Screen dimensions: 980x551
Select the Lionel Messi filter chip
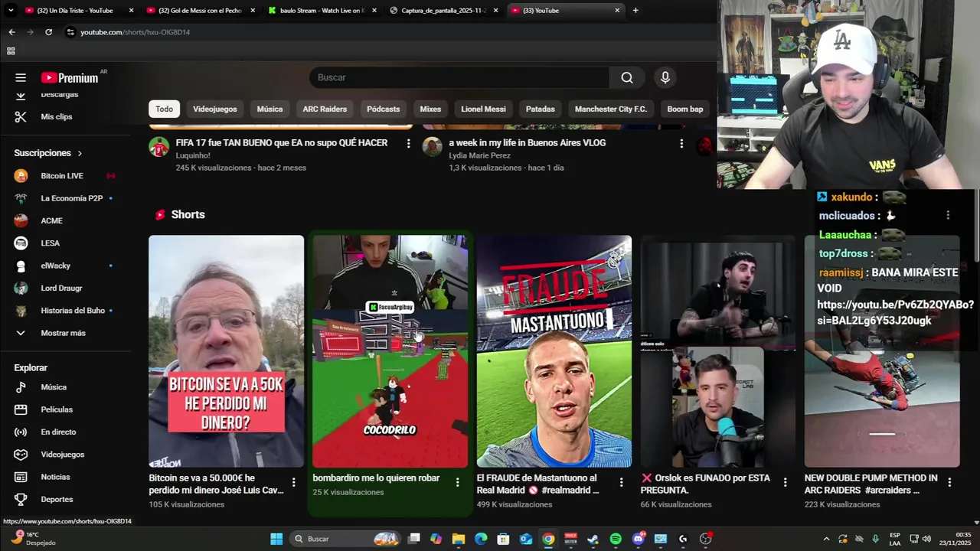coord(483,109)
